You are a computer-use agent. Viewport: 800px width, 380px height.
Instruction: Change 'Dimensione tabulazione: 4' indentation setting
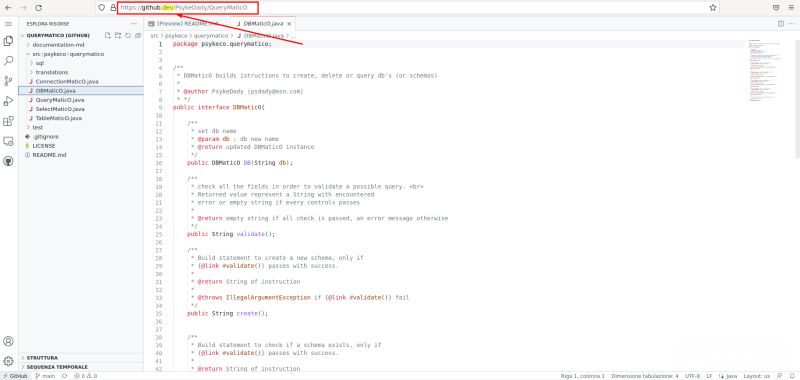click(645, 376)
